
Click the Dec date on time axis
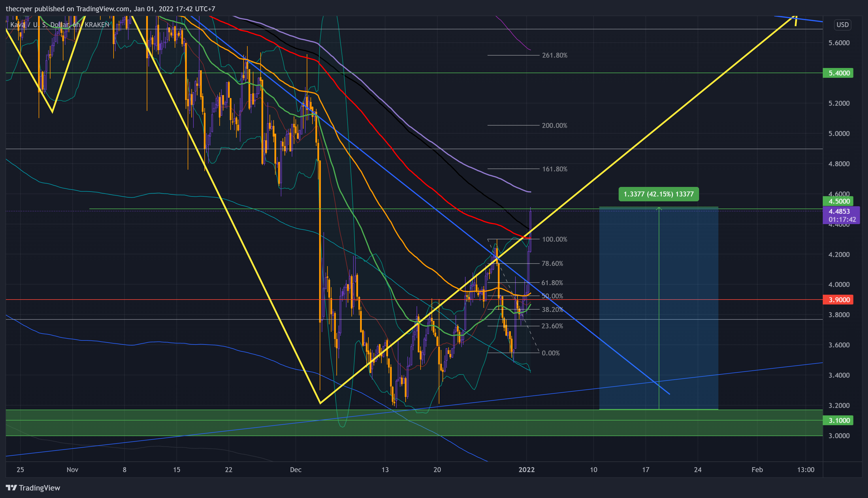coord(296,469)
